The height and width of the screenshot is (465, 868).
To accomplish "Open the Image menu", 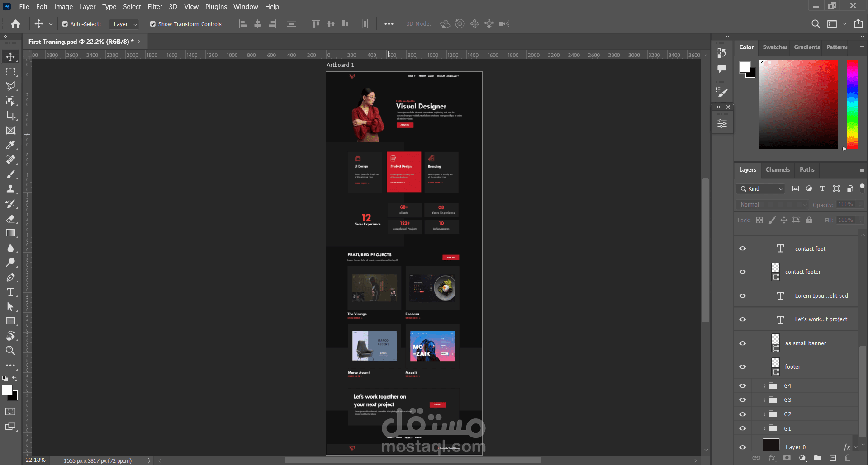I will [63, 6].
